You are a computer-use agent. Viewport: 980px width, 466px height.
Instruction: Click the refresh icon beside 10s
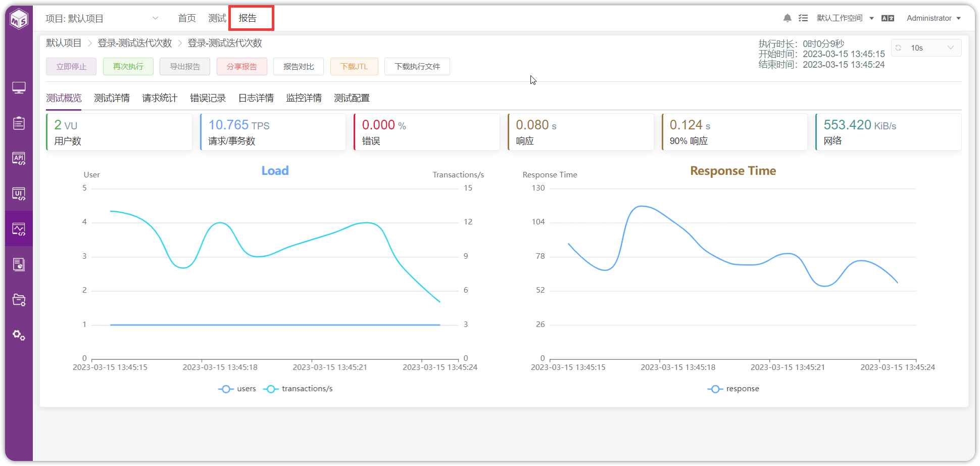tap(898, 48)
